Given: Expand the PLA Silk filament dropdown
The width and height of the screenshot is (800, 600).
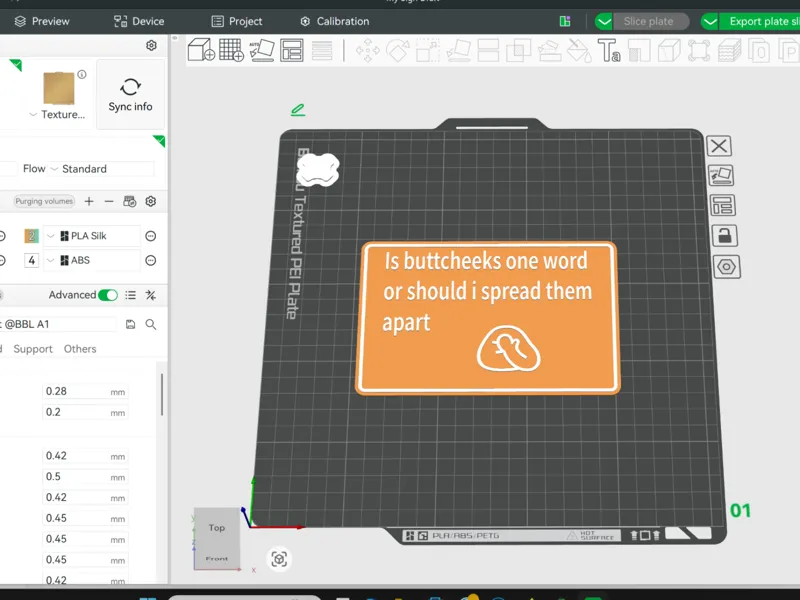Looking at the screenshot, I should (51, 236).
